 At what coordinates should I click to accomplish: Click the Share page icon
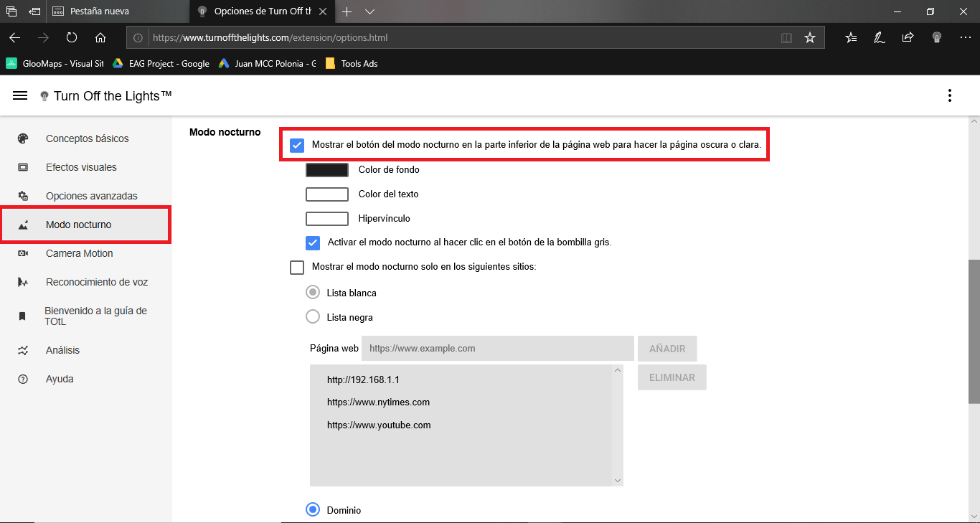click(908, 37)
